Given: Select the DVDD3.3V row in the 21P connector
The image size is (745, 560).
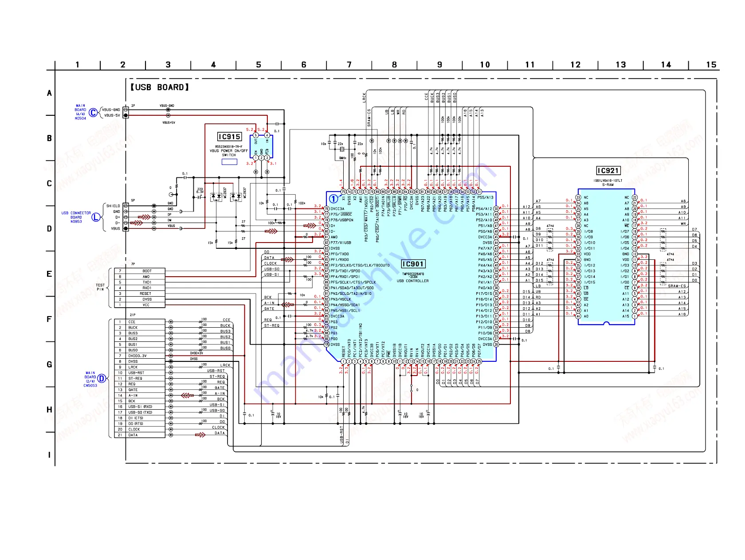Looking at the screenshot, I should (x=140, y=356).
